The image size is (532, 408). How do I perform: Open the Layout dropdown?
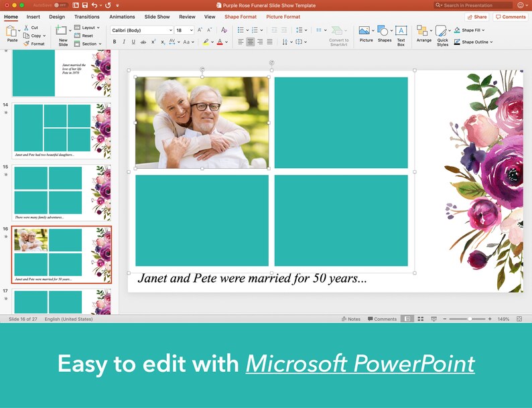pyautogui.click(x=87, y=27)
